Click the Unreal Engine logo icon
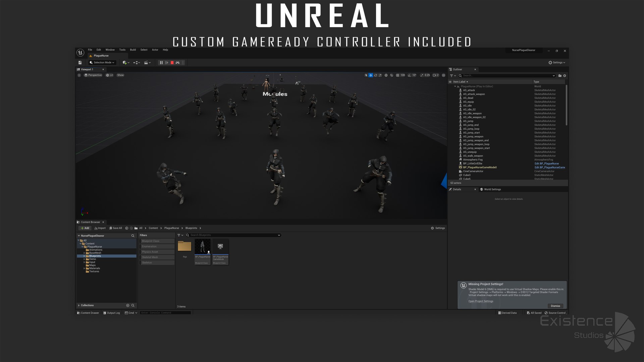This screenshot has width=644, height=362. [x=80, y=53]
